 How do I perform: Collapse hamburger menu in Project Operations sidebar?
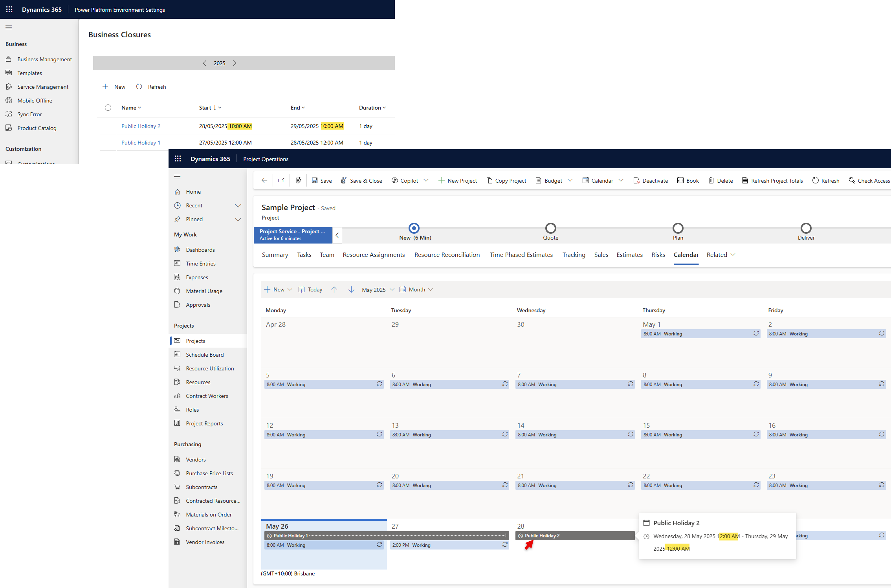[177, 176]
